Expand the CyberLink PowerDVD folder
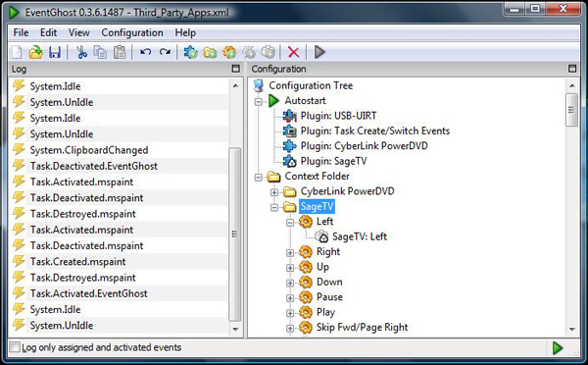The height and width of the screenshot is (365, 588). tap(274, 192)
